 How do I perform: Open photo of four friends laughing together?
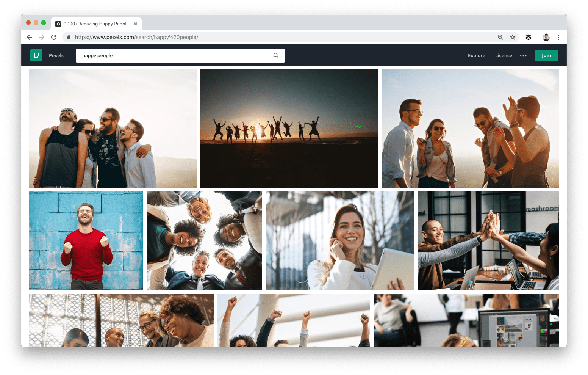(x=113, y=129)
